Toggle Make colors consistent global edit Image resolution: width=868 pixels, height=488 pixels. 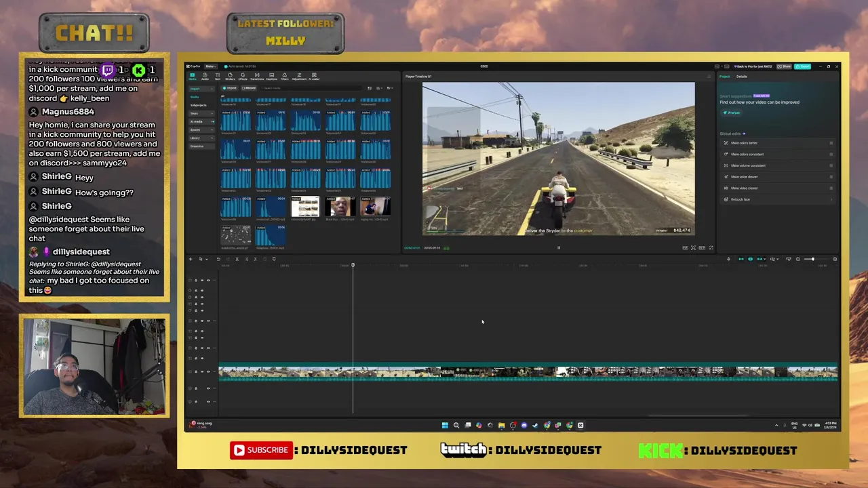(x=831, y=155)
